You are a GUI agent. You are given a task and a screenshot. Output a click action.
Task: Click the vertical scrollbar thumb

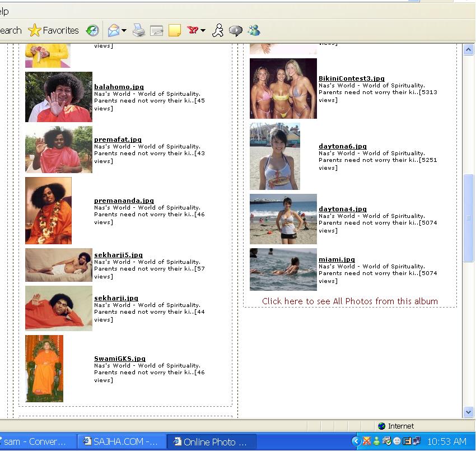click(x=468, y=217)
